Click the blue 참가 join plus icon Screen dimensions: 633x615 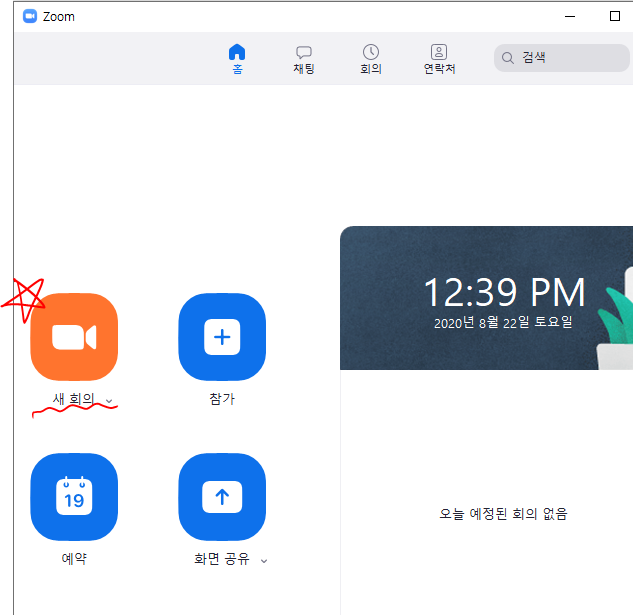pyautogui.click(x=222, y=337)
